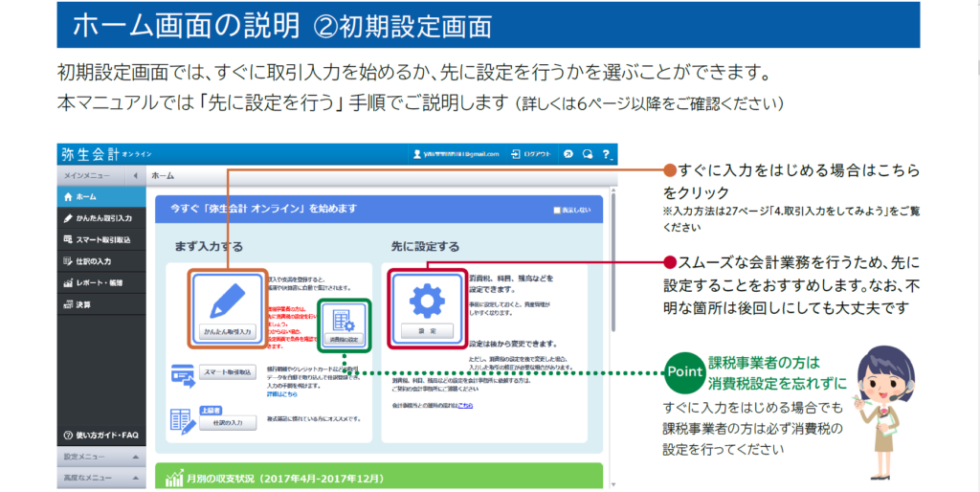The width and height of the screenshot is (980, 492).
Task: Open 使い方ガイド・FAQ in the sidebar
Action: (101, 436)
